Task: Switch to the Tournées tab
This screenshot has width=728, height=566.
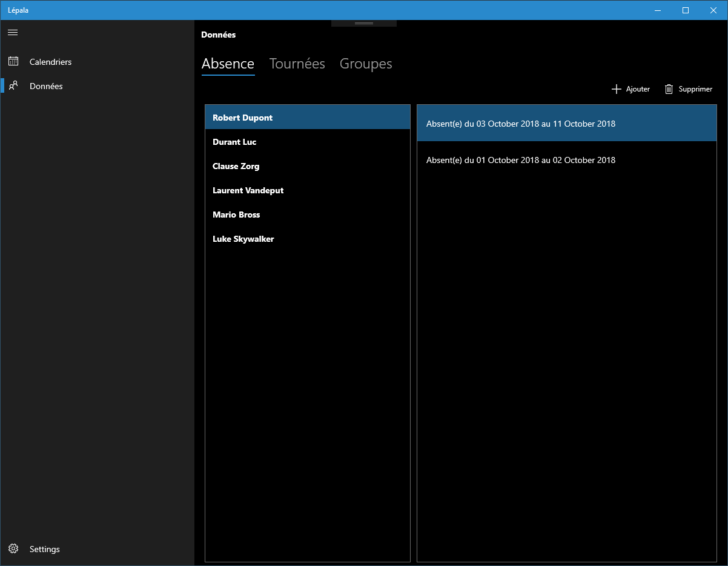Action: pyautogui.click(x=297, y=64)
